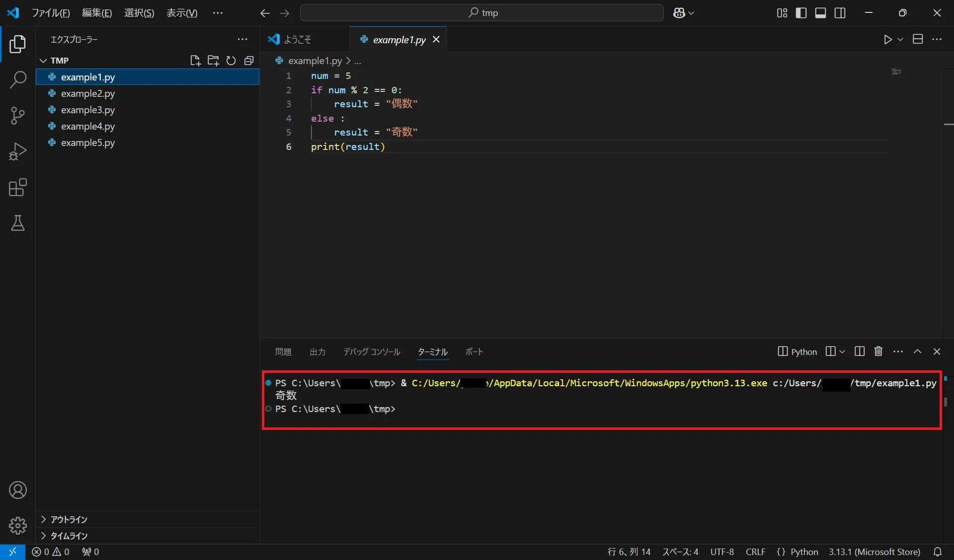Close the example1.py editor tab
Screen dimensions: 954x560
[x=436, y=39]
